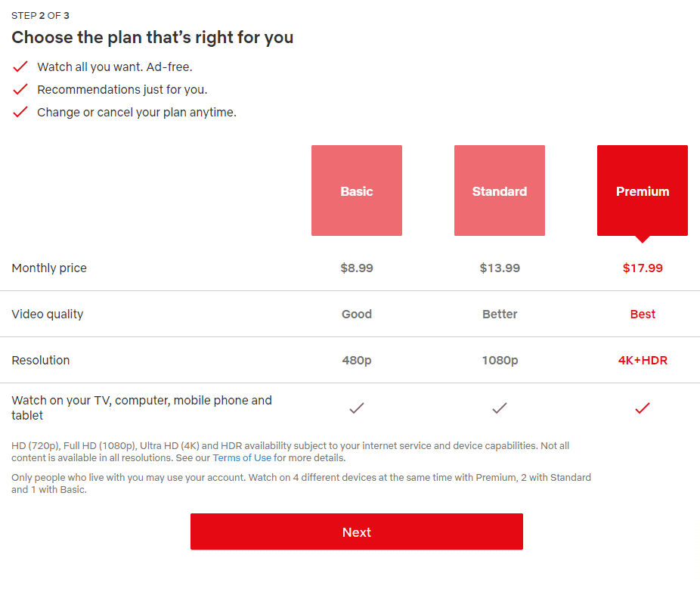Click the 4K+HDR resolution value
Screen dimensions: 700x595
[x=643, y=360]
